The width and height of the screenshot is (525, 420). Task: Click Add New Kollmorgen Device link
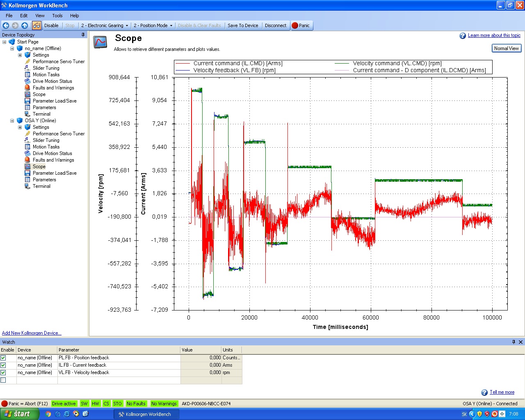coord(32,333)
